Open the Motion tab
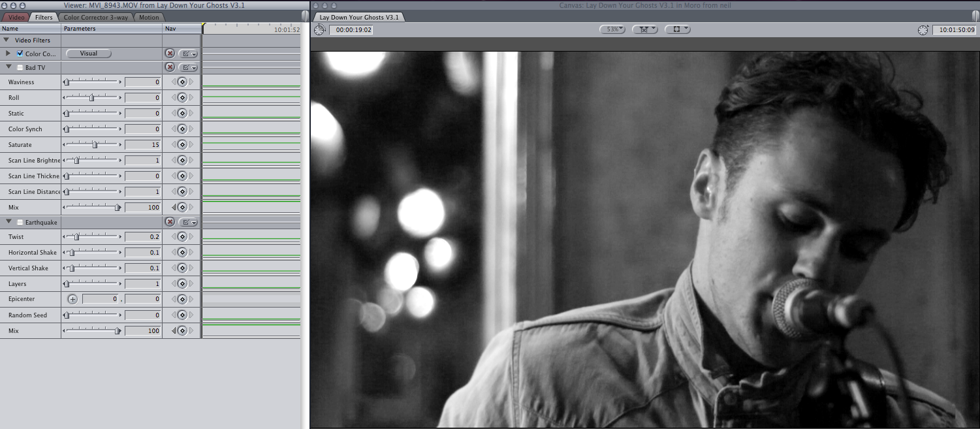Screen dimensions: 980x429 [149, 18]
